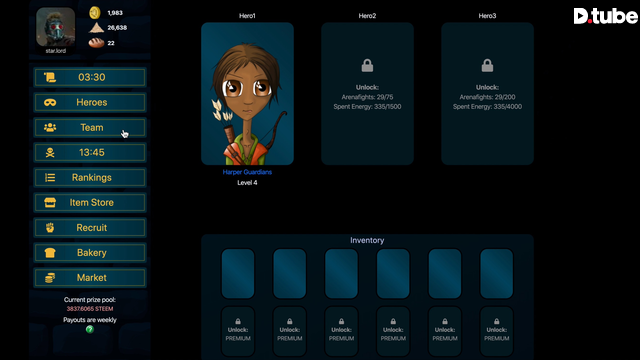Viewport: 640px width, 360px height.
Task: Click the Hero1 slot label
Action: tap(247, 16)
